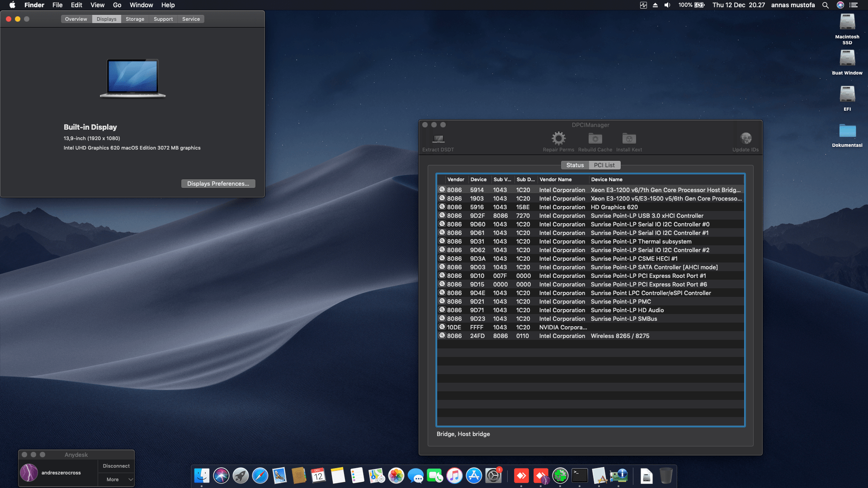Open the Go menu
This screenshot has width=868, height=488.
(x=117, y=5)
